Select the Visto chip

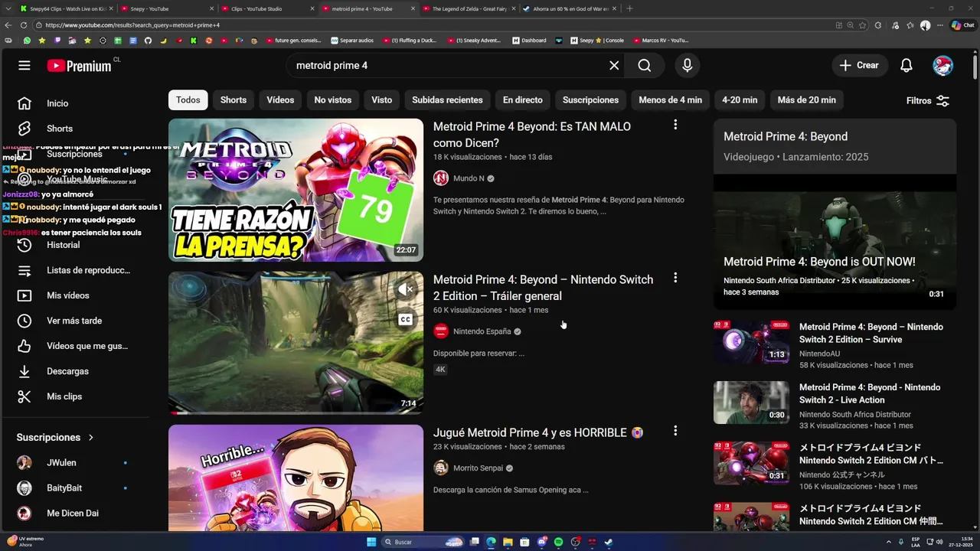[x=382, y=100]
